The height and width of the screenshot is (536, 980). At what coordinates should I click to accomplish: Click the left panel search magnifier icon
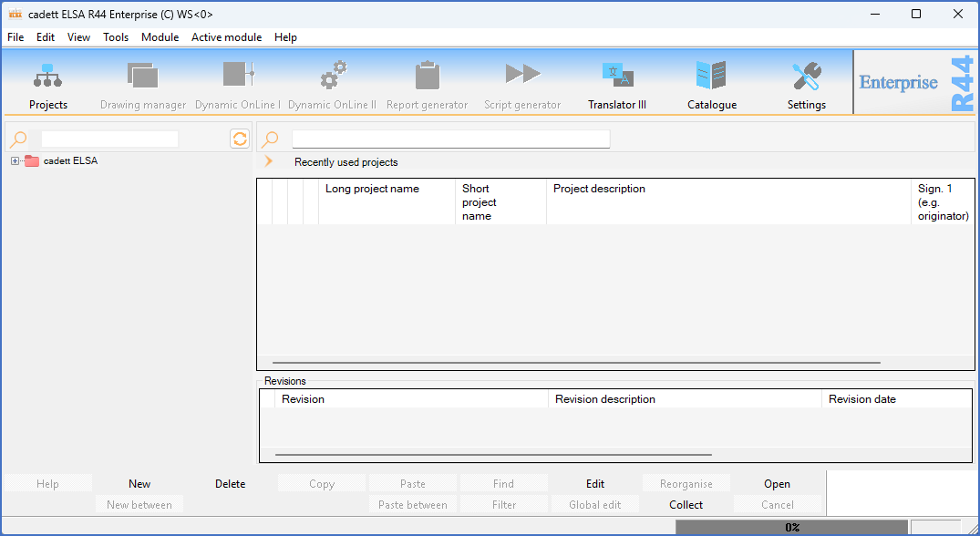tap(18, 139)
